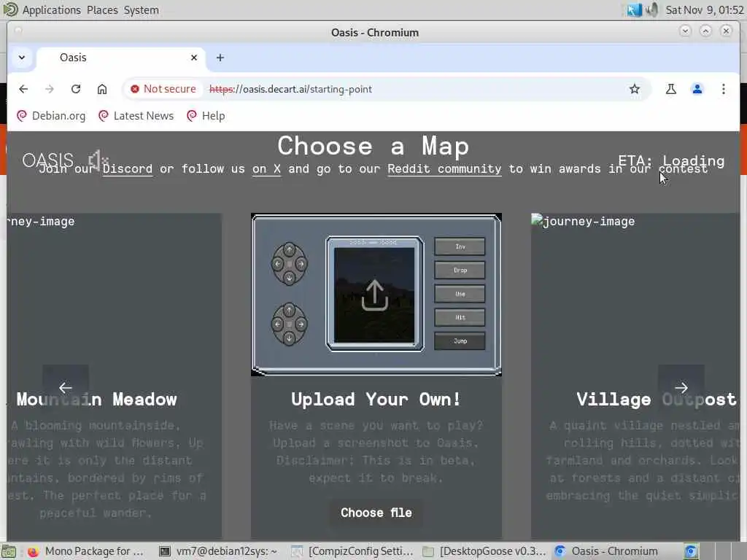Open the Help bookmark
Viewport: 747px width, 560px height.
click(206, 116)
